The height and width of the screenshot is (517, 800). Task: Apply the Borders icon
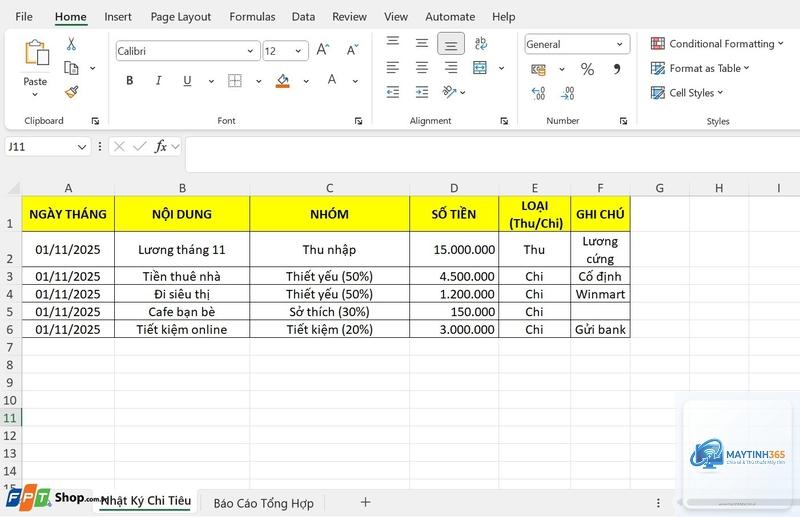coord(235,80)
